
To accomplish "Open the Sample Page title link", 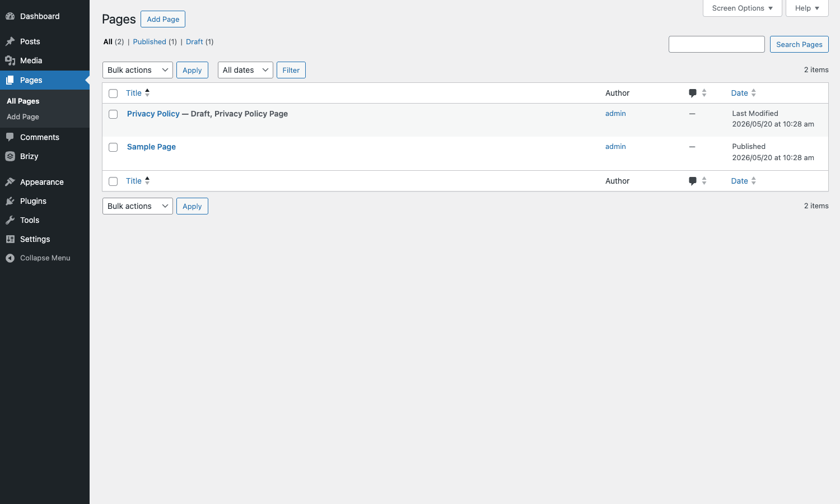I will (151, 147).
